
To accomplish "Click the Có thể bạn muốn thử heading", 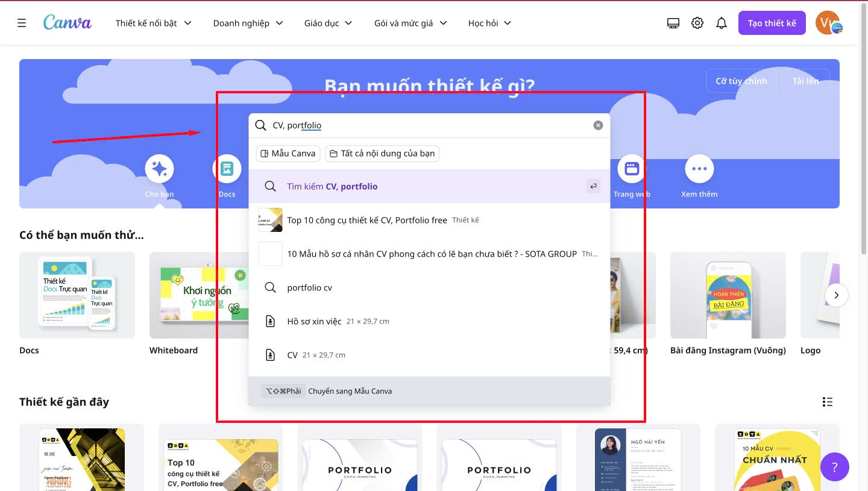I will coord(81,235).
